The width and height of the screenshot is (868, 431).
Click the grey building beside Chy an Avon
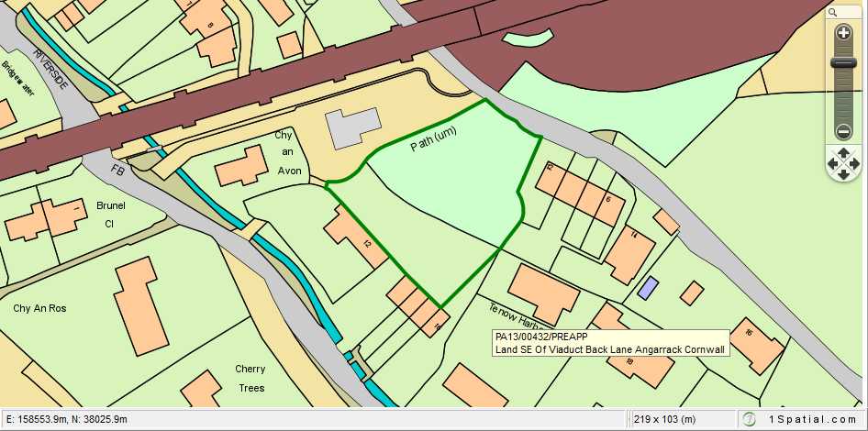[356, 127]
